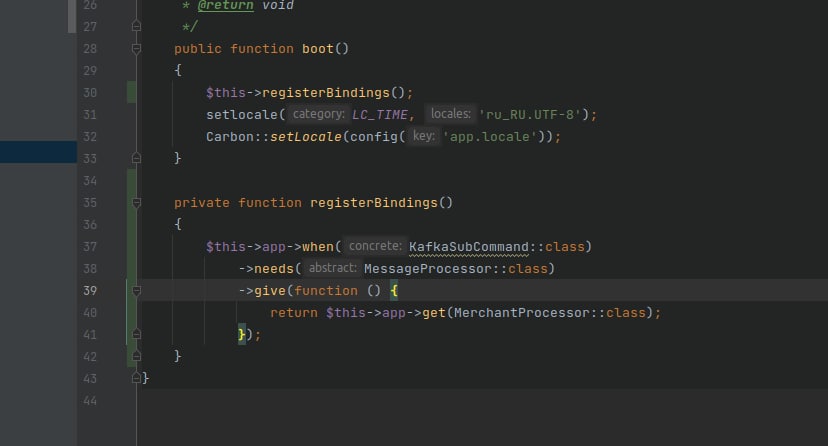This screenshot has height=446, width=828.
Task: Click fold end marker on line 42
Action: point(136,356)
